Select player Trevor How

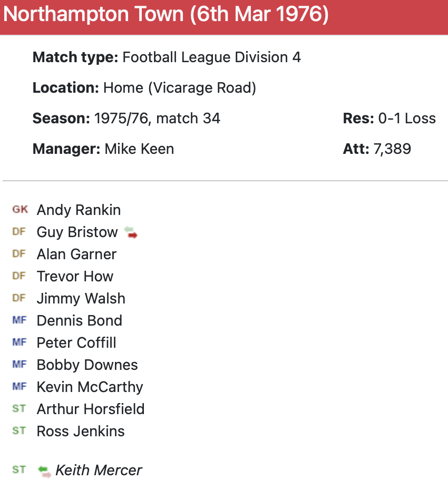click(75, 277)
